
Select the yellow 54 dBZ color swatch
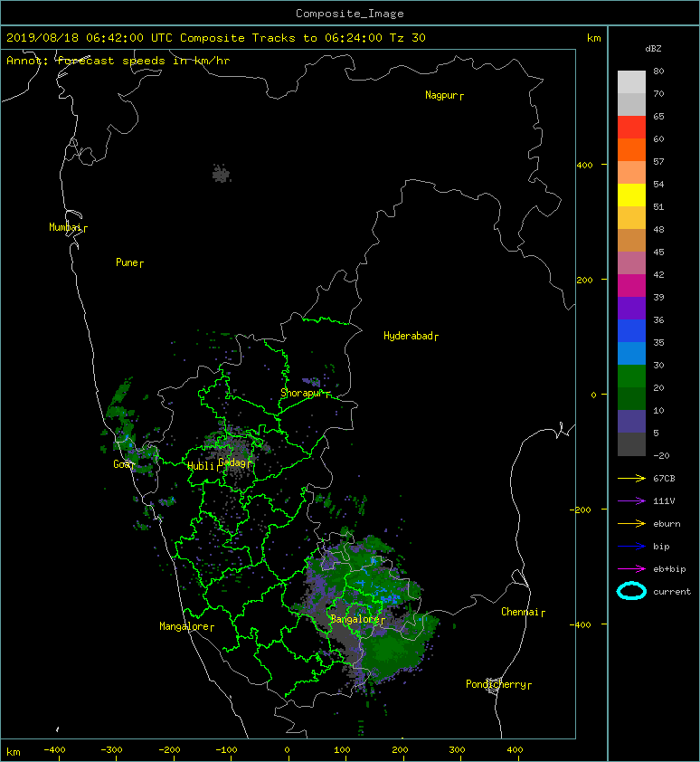[x=631, y=195]
